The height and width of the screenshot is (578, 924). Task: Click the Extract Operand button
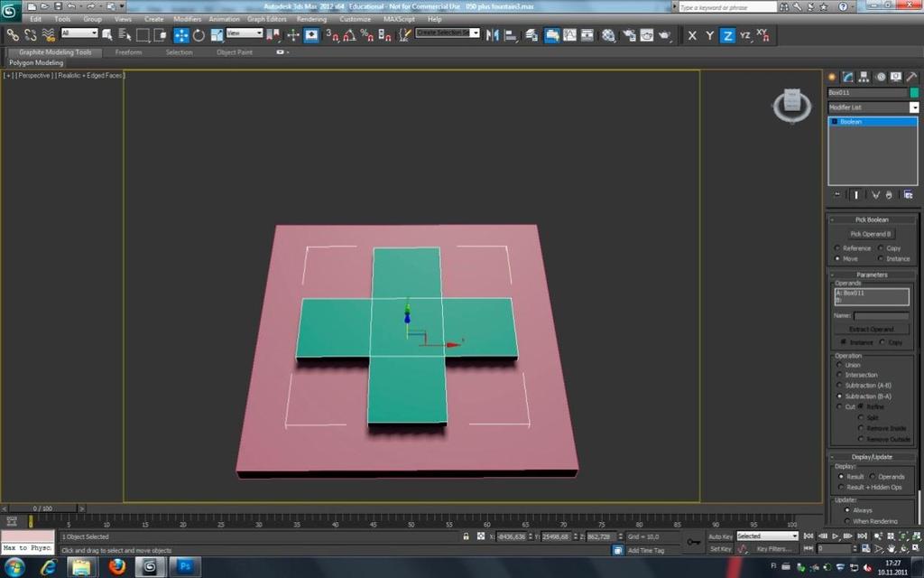[872, 329]
